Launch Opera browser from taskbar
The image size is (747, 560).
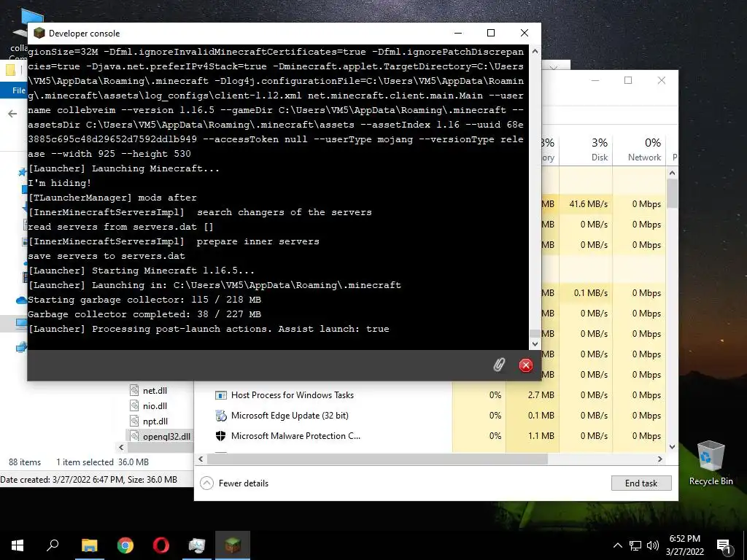tap(161, 545)
